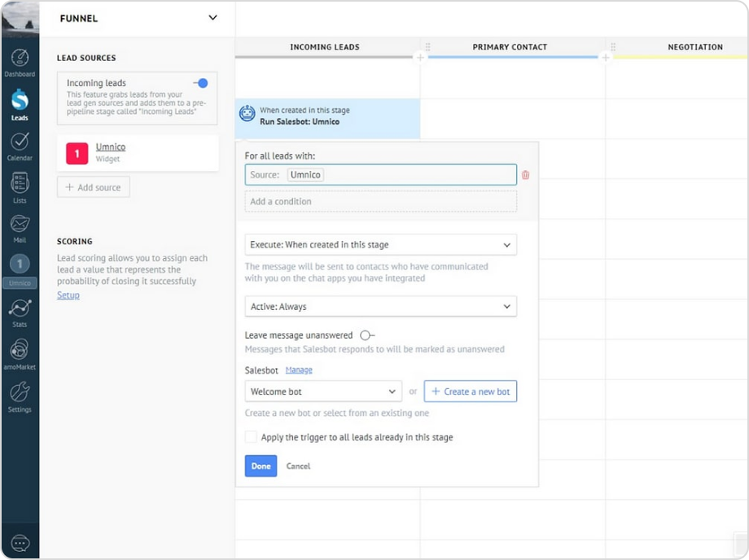Select the Leads icon in the sidebar
The image size is (749, 560).
pyautogui.click(x=20, y=101)
